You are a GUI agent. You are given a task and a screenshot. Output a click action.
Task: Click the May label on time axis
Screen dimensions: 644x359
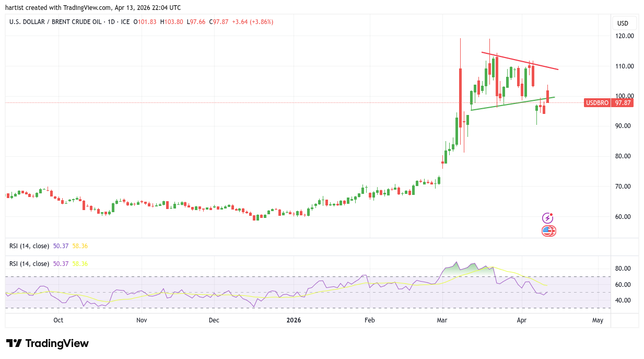pos(598,320)
